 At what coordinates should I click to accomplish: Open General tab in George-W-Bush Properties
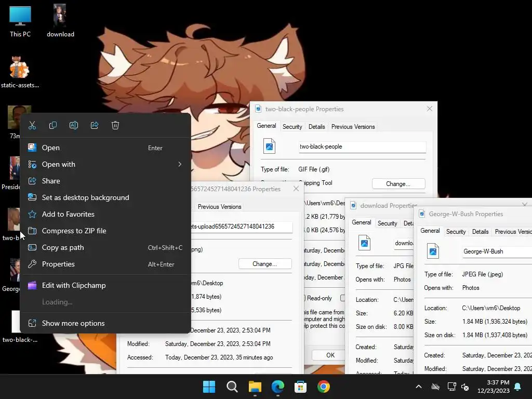pyautogui.click(x=430, y=231)
